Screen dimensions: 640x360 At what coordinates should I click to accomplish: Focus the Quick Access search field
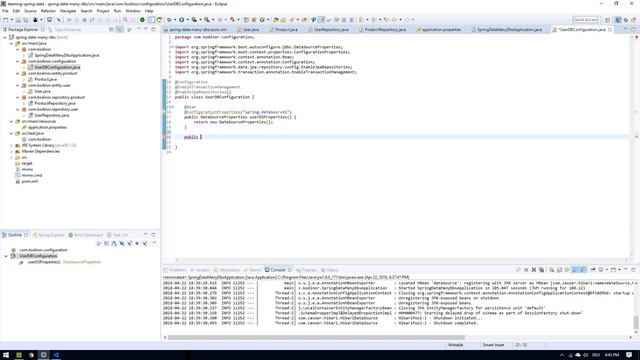point(585,20)
